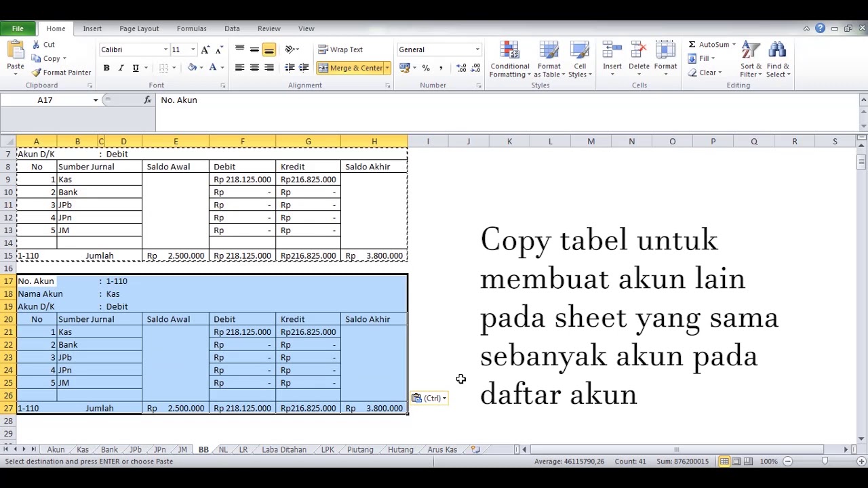The image size is (868, 488).
Task: Switch to Page Layout view in status bar
Action: pyautogui.click(x=736, y=462)
